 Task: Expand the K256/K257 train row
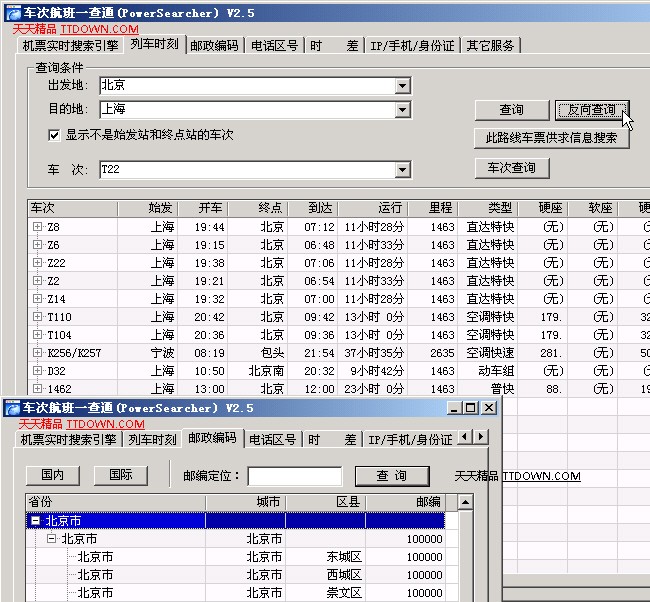(37, 352)
